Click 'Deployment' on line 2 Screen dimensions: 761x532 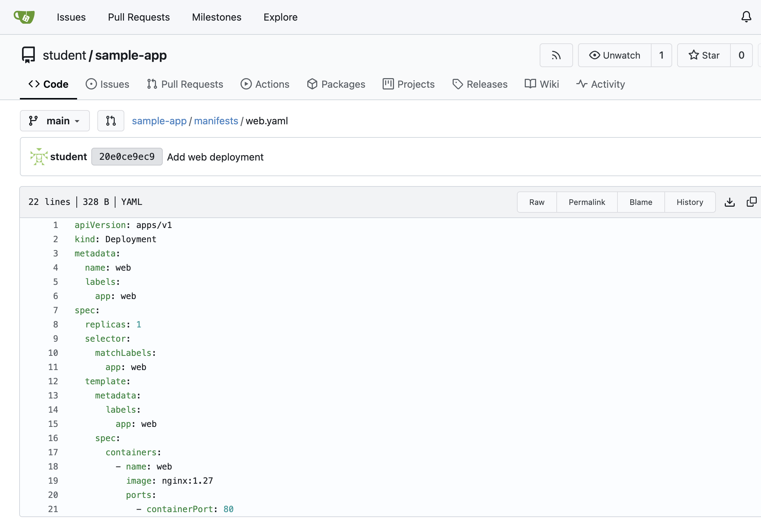click(131, 239)
